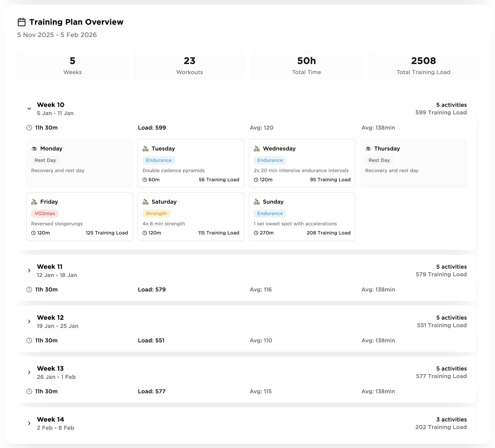Click the calendar icon beside Training Plan Overview

pyautogui.click(x=22, y=22)
